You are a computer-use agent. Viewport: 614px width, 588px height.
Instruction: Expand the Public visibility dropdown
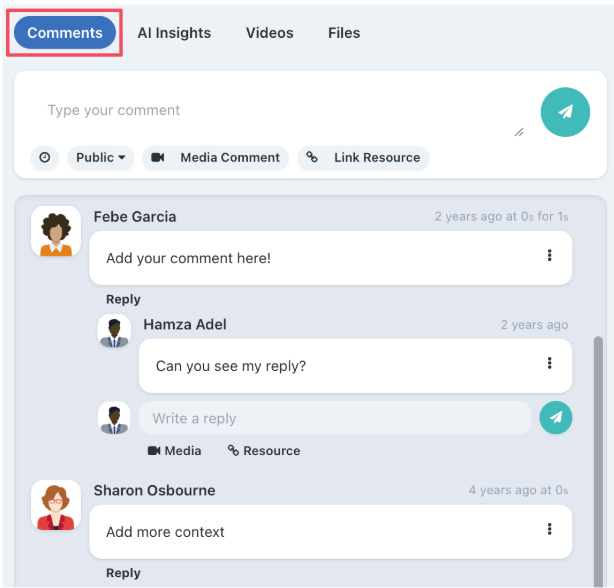(100, 158)
